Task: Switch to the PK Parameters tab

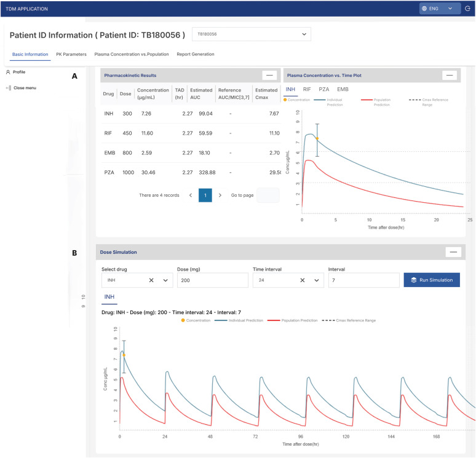Action: [71, 54]
